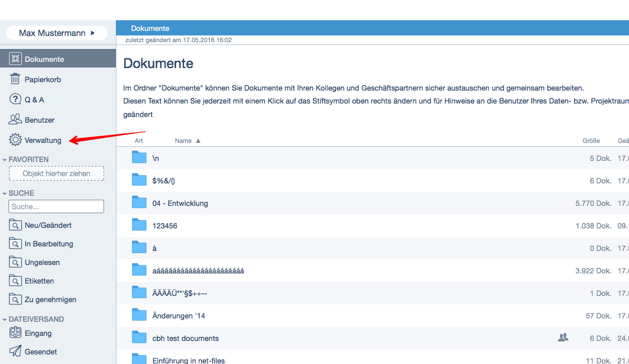Open the Papierkorb trash icon
The width and height of the screenshot is (629, 364).
pos(15,79)
